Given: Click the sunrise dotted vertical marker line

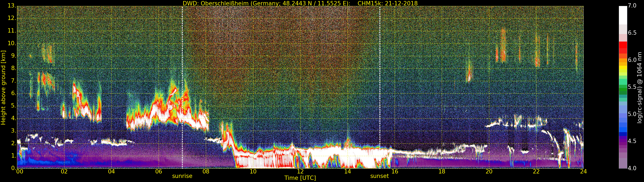Looking at the screenshot, I should tap(182, 87).
